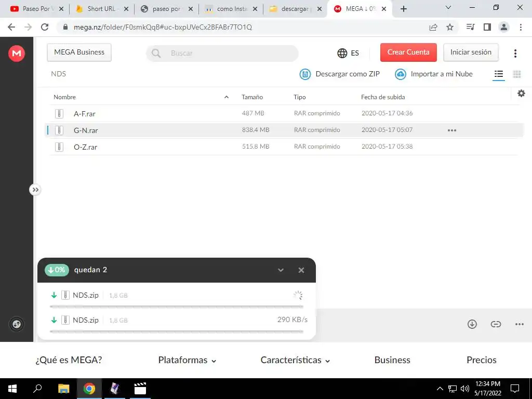Image resolution: width=532 pixels, height=399 pixels.
Task: Open the transfers icon at sidebar bottom
Action: (x=17, y=324)
